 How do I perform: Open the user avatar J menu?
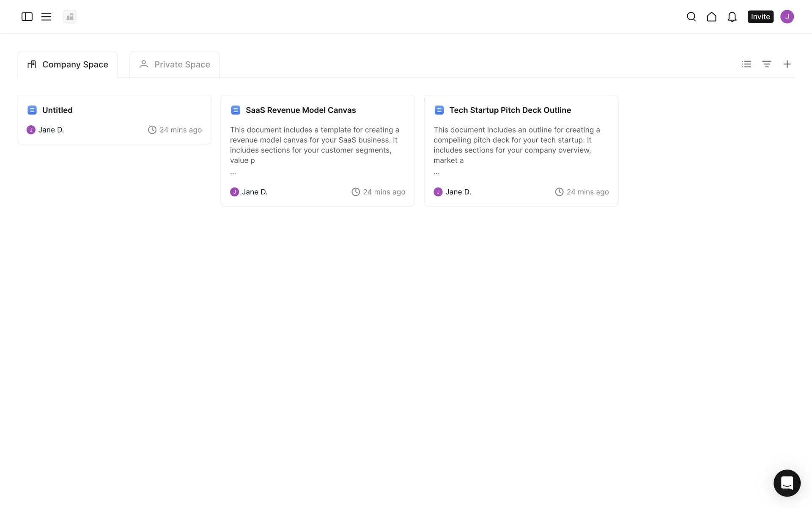(787, 17)
